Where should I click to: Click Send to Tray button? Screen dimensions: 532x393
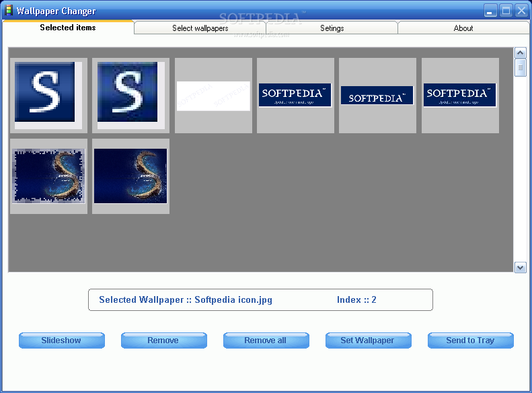click(x=471, y=341)
